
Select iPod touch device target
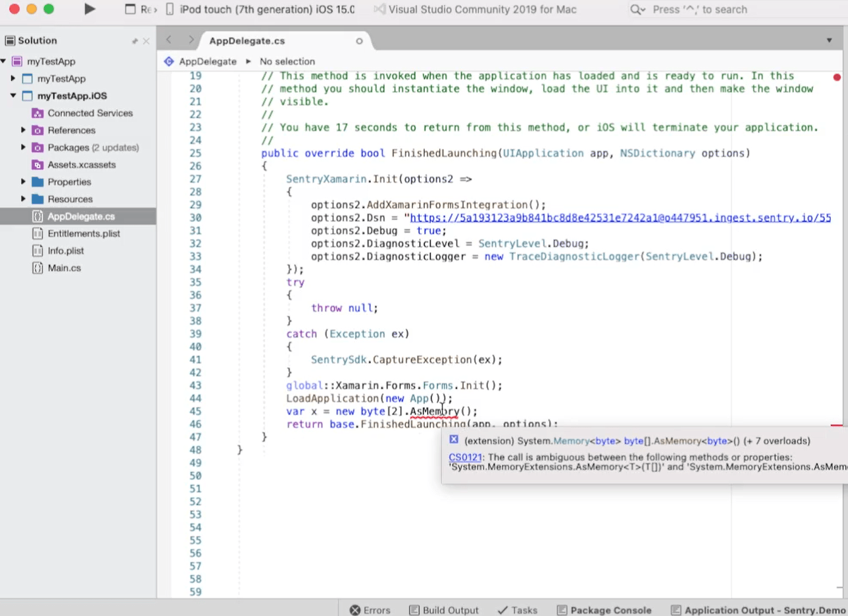266,10
